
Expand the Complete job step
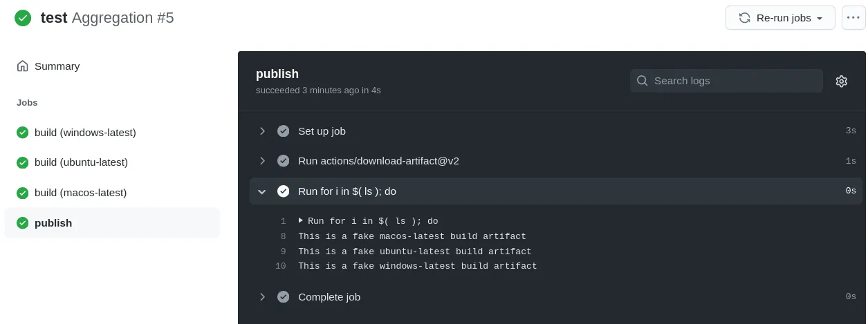pos(262,297)
